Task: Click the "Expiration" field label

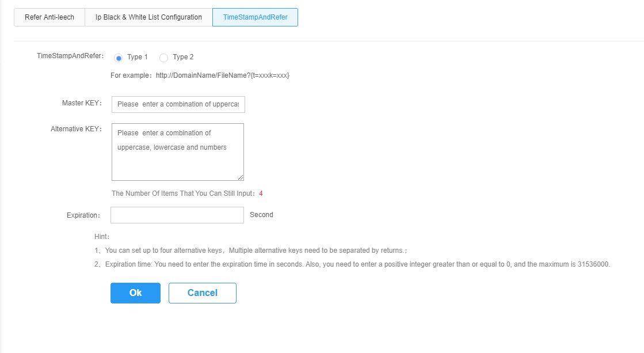Action: 83,215
